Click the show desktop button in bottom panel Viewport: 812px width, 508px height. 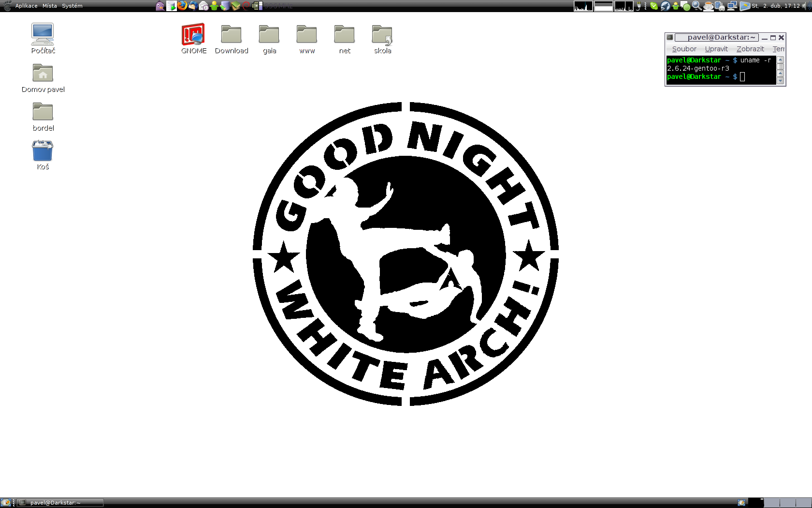pos(5,503)
